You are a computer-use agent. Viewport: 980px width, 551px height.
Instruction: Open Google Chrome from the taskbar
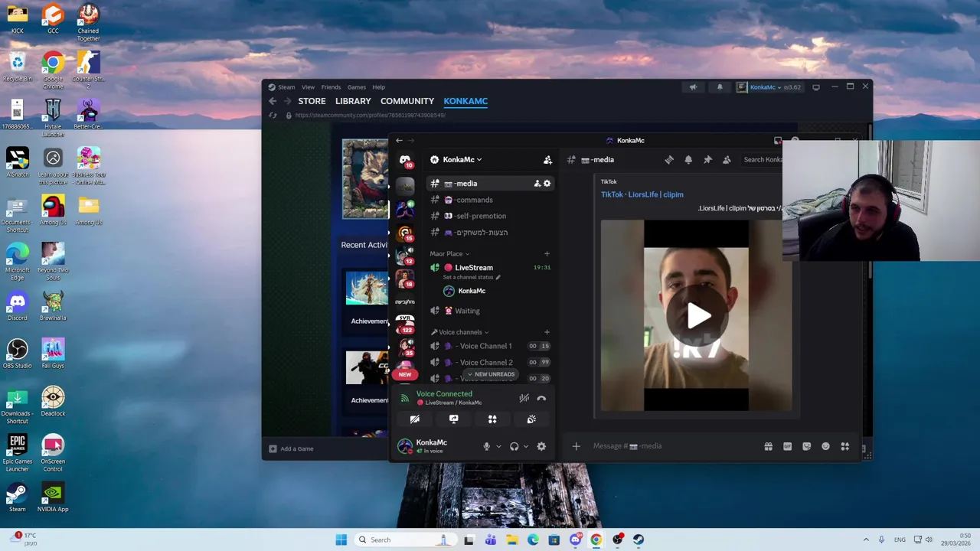pos(596,540)
